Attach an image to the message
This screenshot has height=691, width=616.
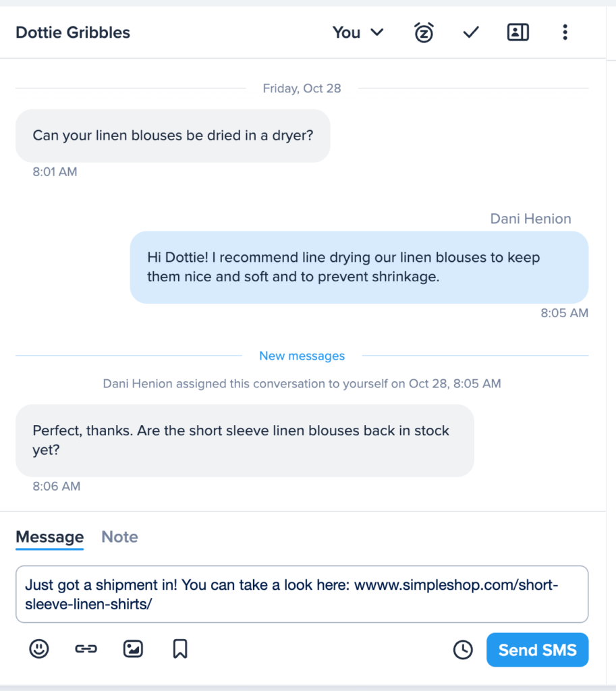click(133, 649)
